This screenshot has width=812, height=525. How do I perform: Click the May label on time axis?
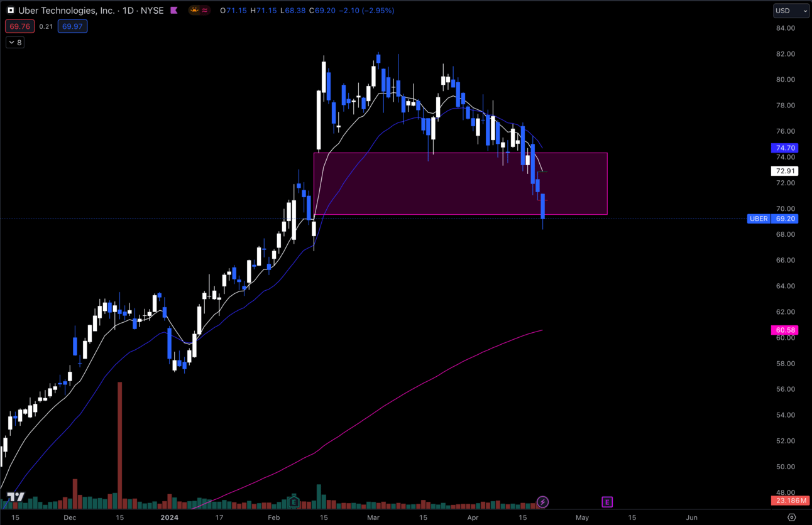pos(582,517)
